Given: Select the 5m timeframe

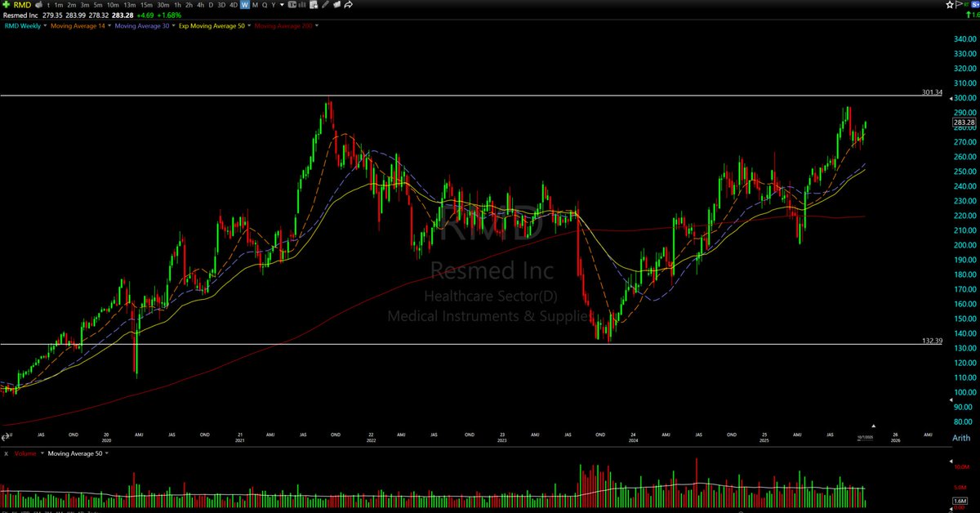Looking at the screenshot, I should [98, 5].
